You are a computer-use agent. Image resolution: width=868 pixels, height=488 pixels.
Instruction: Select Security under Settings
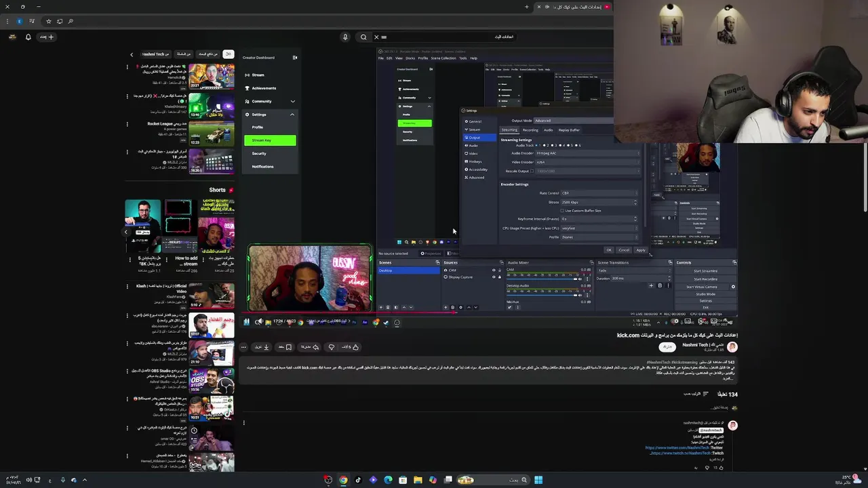[x=259, y=154]
